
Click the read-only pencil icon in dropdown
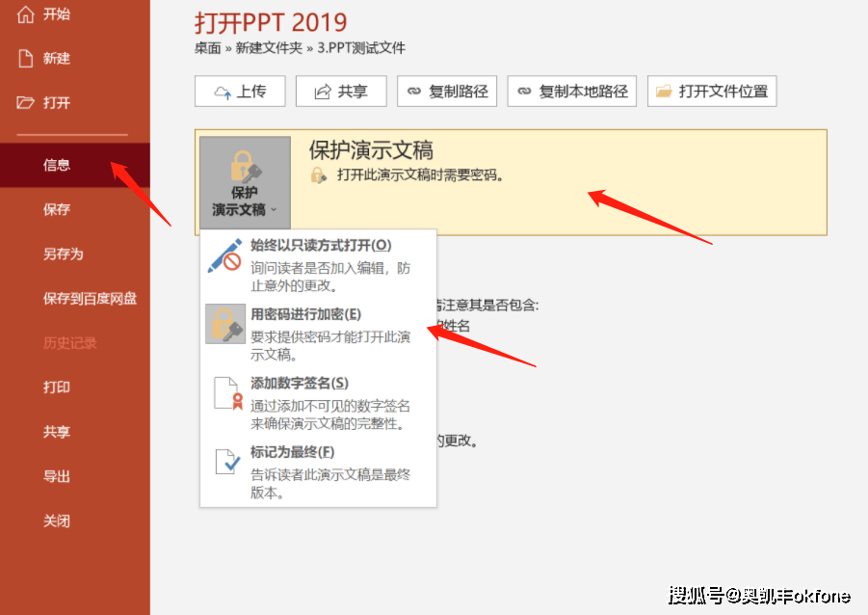pos(224,255)
